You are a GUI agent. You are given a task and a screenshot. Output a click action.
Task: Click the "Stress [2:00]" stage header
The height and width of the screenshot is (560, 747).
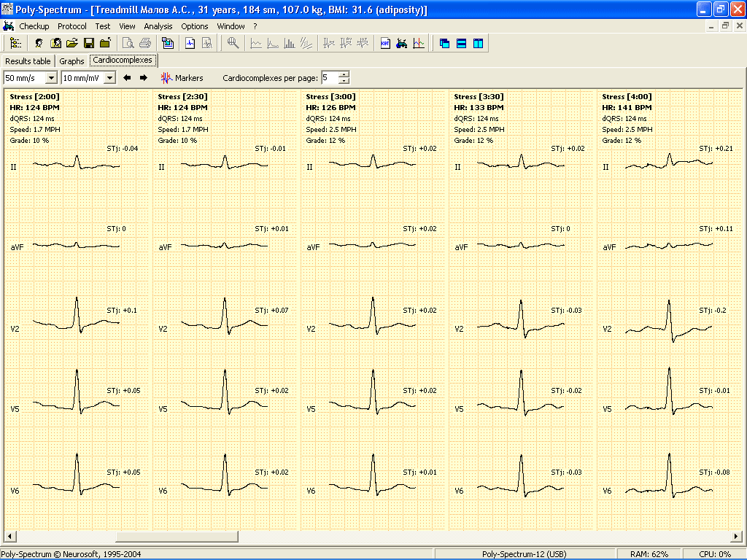pyautogui.click(x=35, y=97)
